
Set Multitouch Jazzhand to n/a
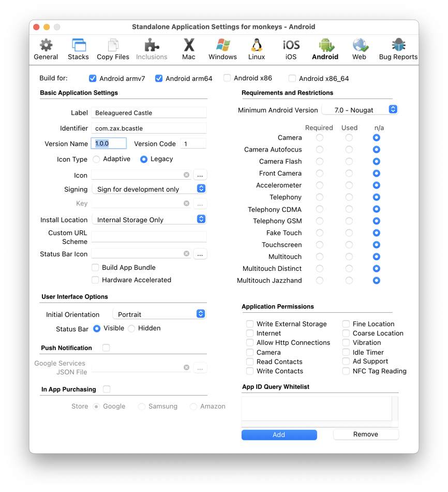pyautogui.click(x=377, y=281)
